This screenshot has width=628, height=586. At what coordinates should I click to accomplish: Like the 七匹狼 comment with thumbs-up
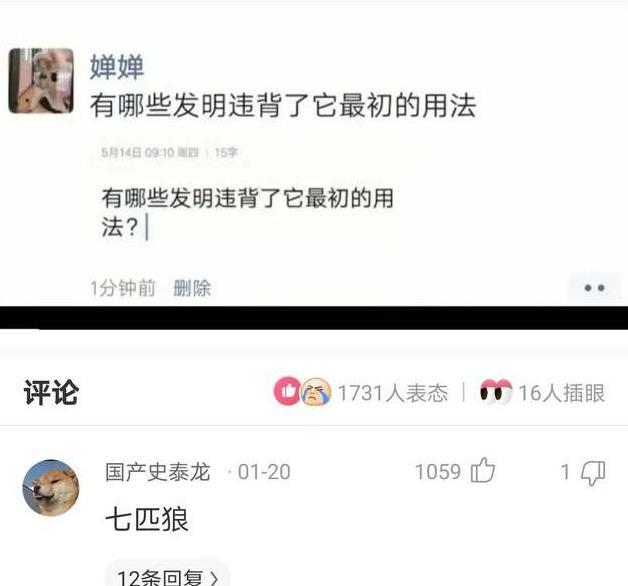[483, 470]
